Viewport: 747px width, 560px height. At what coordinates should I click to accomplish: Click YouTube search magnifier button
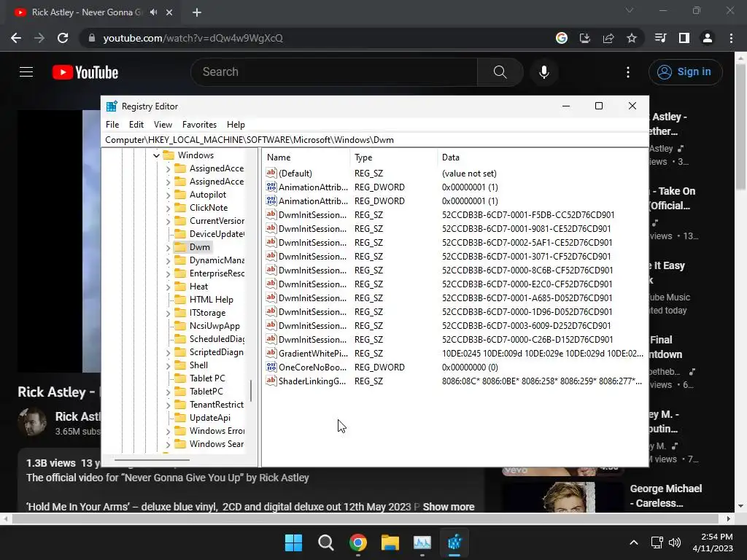500,72
